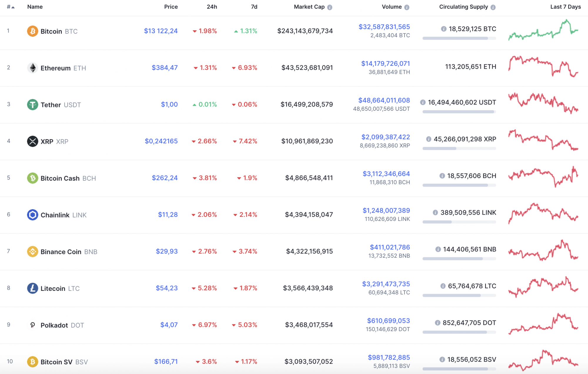Click Bitcoin price $13 122,24
The image size is (588, 374).
pyautogui.click(x=161, y=31)
